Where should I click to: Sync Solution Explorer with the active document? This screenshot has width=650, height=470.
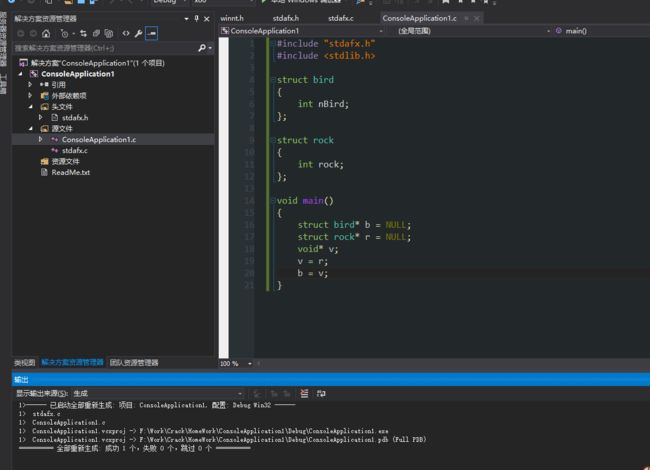pos(83,34)
